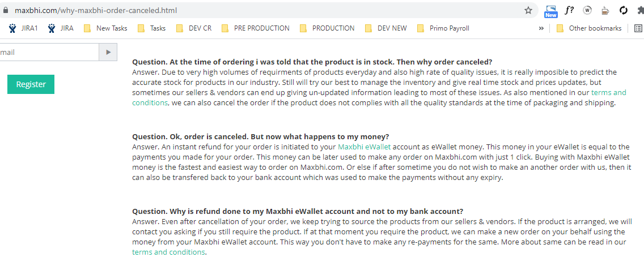The width and height of the screenshot is (644, 266).
Task: Submit email with the arrow button
Action: point(108,52)
